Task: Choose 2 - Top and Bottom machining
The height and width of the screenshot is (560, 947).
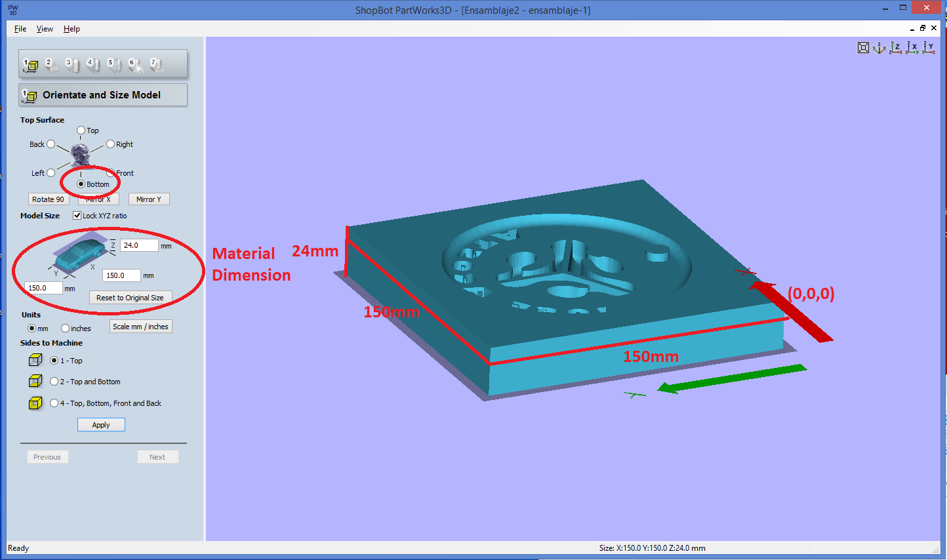Action: coord(54,382)
